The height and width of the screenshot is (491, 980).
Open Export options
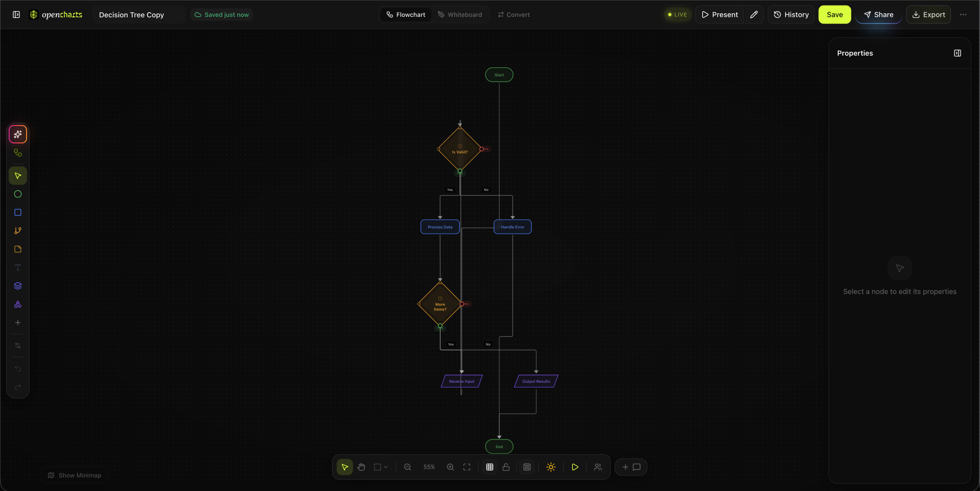(x=928, y=14)
